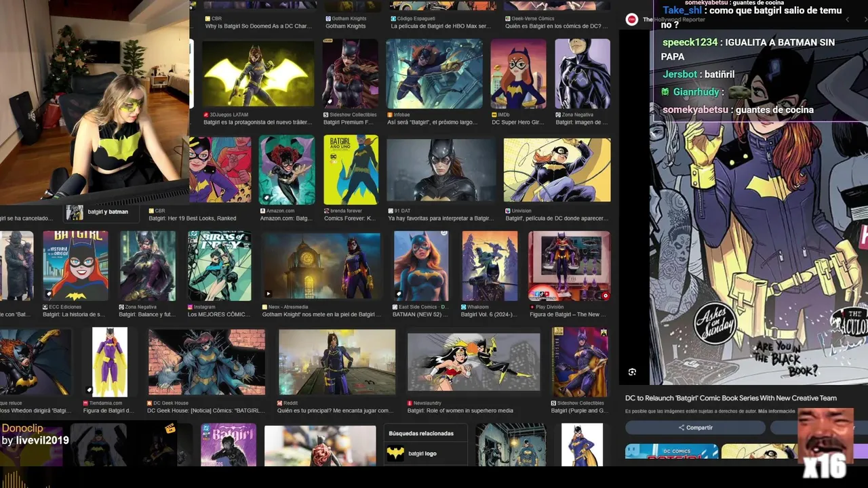Click the IMDb favicon
868x488 pixels.
[x=494, y=115]
